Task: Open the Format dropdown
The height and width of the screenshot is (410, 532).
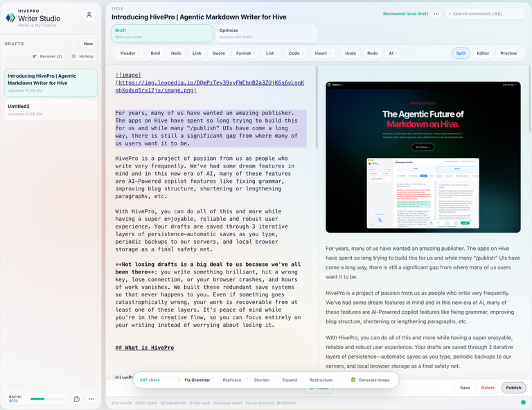Action: click(x=245, y=53)
